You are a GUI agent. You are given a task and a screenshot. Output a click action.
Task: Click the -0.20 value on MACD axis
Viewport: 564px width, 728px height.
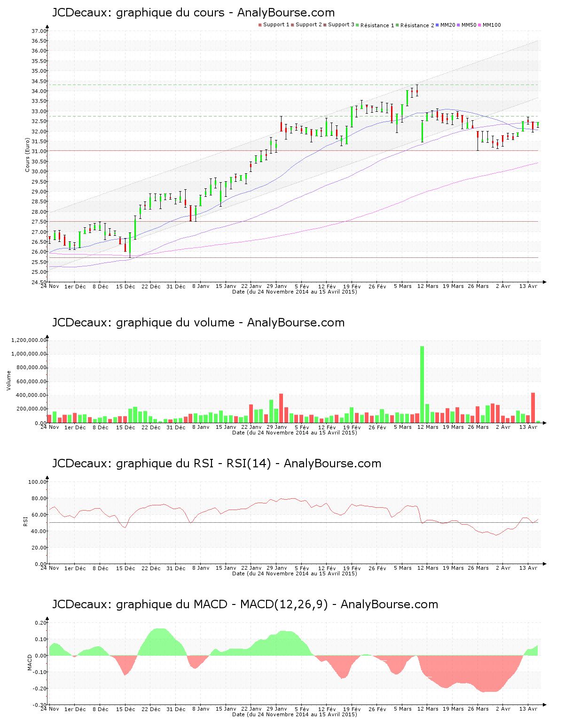pos(40,689)
